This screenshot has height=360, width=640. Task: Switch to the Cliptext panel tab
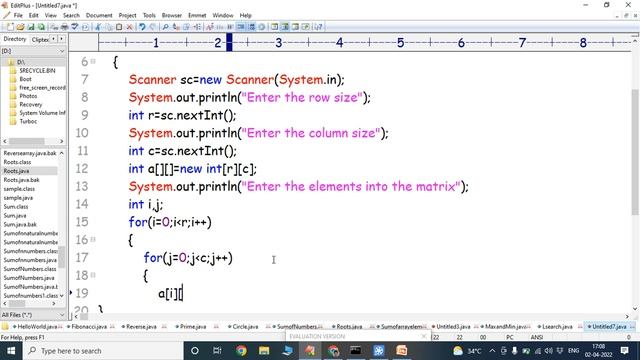(40, 39)
